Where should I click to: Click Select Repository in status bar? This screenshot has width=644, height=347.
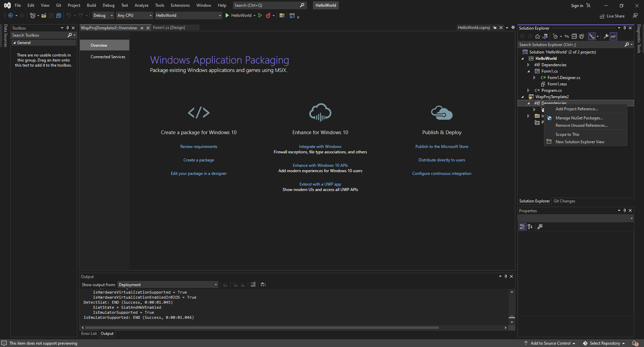(x=604, y=343)
